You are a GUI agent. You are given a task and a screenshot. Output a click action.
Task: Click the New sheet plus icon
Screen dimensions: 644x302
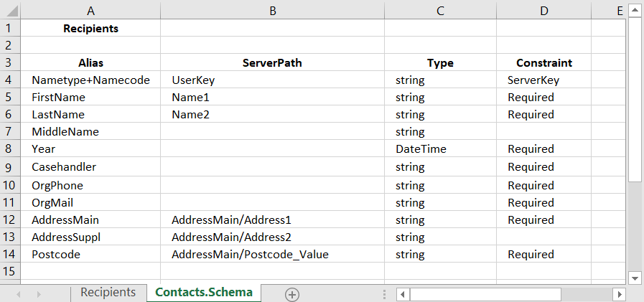coord(292,293)
